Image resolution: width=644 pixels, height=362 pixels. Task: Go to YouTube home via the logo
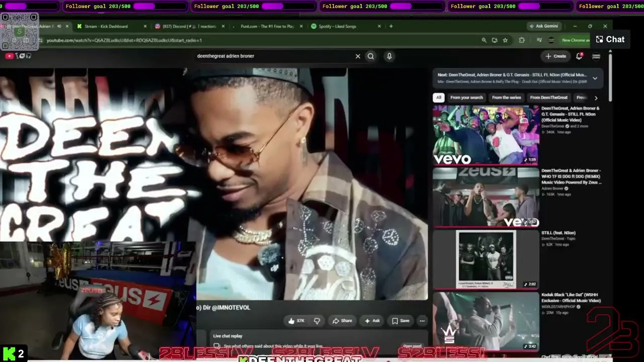(18, 56)
